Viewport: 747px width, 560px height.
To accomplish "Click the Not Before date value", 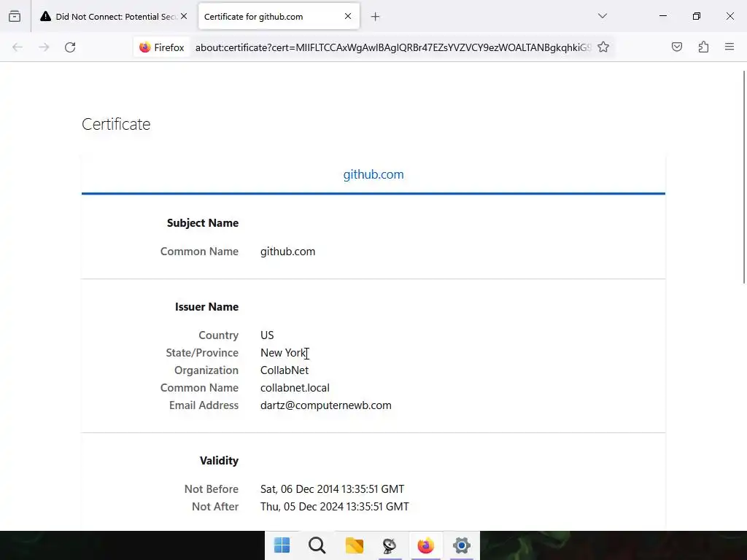I will coord(332,489).
